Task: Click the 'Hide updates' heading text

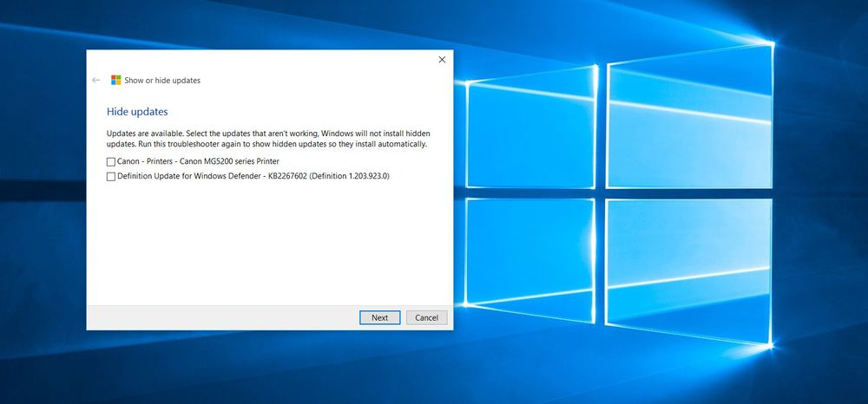Action: [137, 112]
